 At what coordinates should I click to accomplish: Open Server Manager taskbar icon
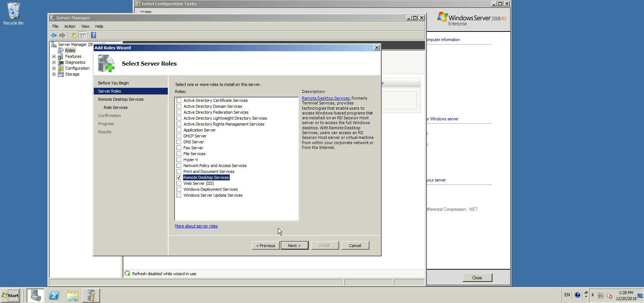click(x=36, y=296)
